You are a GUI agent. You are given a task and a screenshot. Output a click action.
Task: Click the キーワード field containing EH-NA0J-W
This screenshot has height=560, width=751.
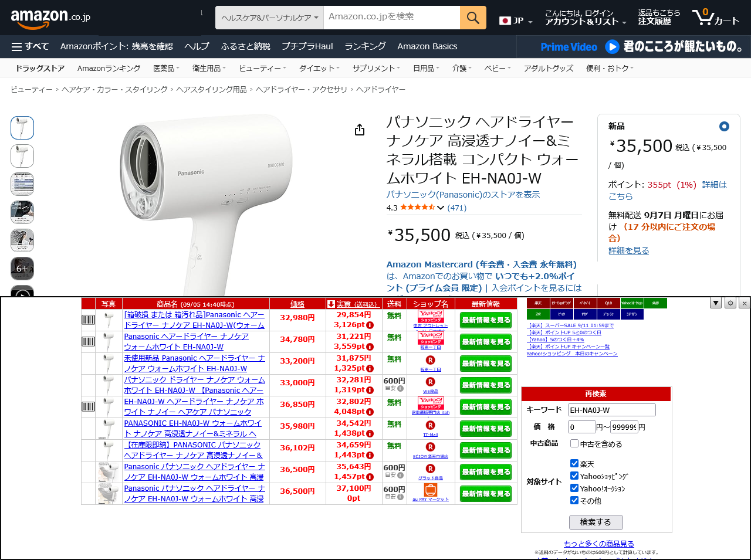[612, 410]
